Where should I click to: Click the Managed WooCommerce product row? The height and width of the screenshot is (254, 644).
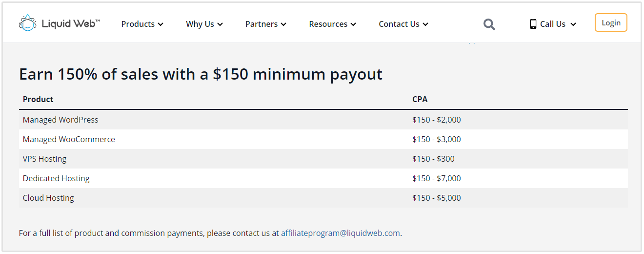69,139
